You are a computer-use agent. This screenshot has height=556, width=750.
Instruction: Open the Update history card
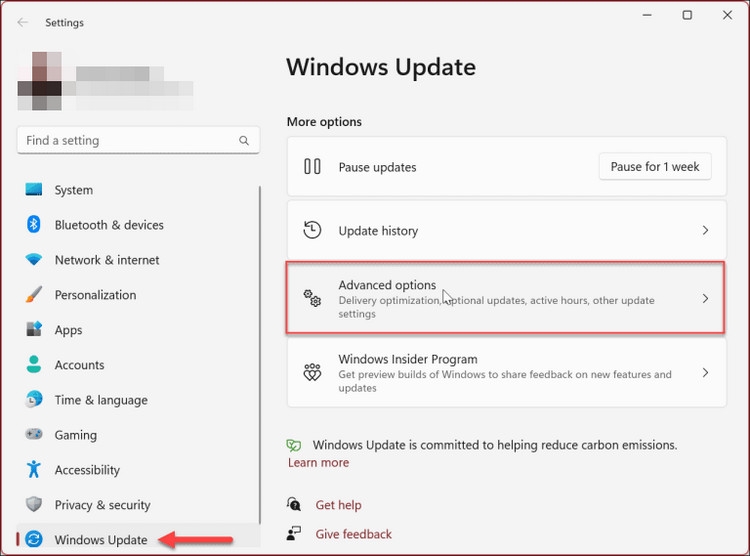[507, 230]
